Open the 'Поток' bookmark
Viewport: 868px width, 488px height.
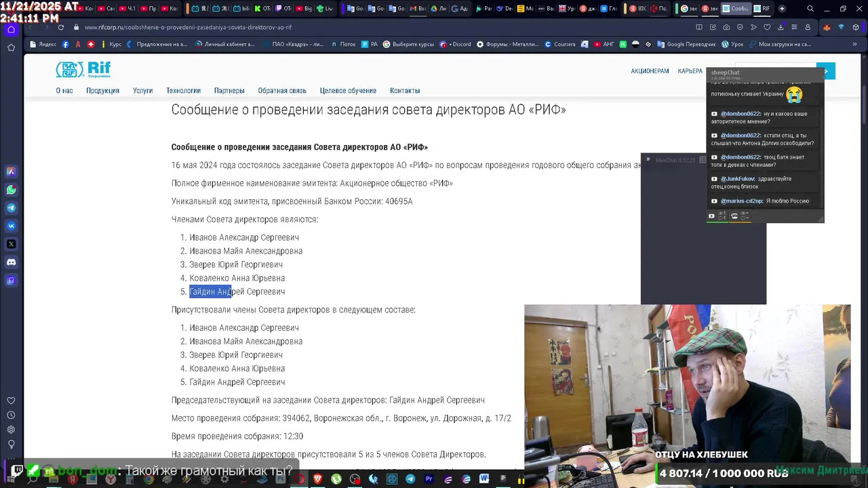(x=343, y=44)
